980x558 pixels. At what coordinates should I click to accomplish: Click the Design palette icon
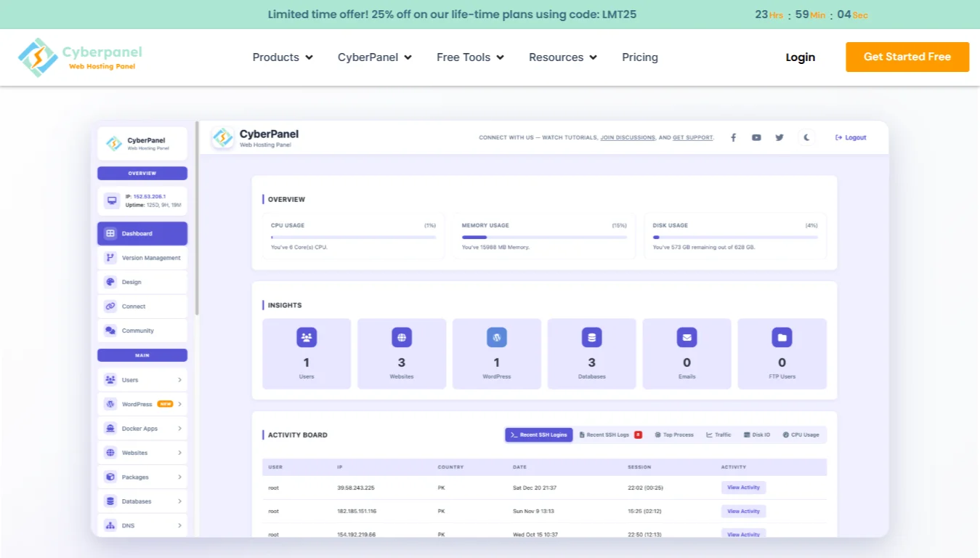110,282
